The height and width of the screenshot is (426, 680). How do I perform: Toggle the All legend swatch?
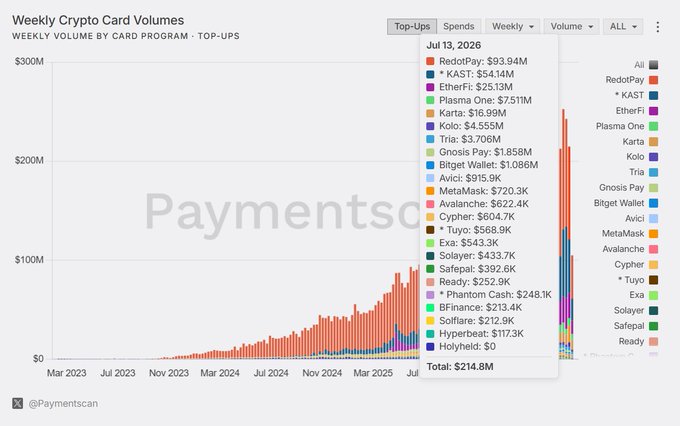pyautogui.click(x=654, y=65)
